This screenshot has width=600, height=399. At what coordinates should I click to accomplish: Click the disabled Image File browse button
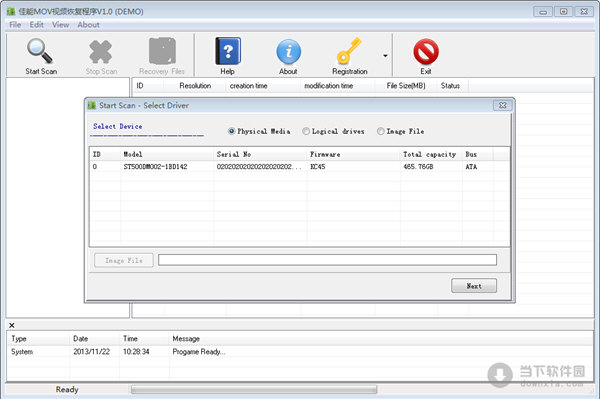point(124,260)
